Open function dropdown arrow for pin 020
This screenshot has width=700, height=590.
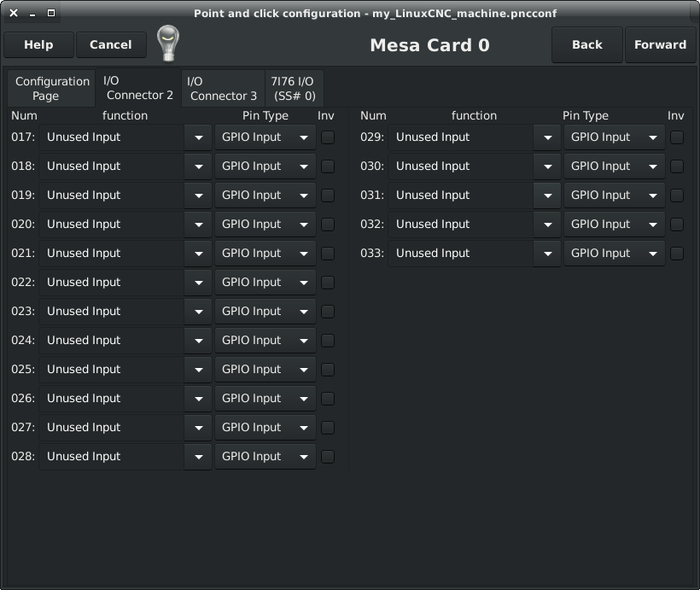click(198, 225)
